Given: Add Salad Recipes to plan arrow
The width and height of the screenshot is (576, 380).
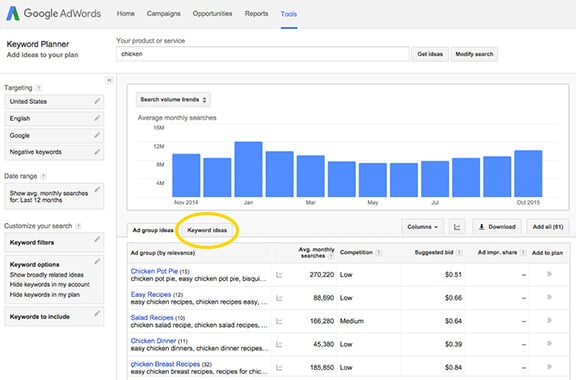Looking at the screenshot, I should coord(549,320).
